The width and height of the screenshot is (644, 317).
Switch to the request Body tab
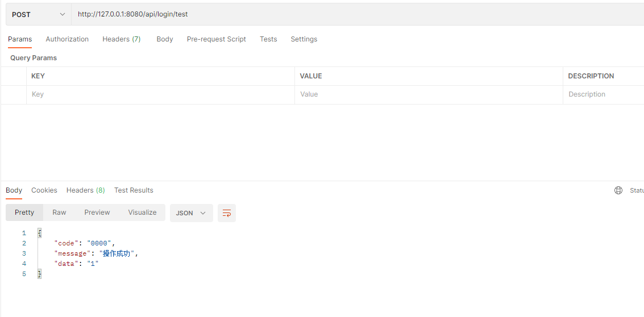[165, 39]
